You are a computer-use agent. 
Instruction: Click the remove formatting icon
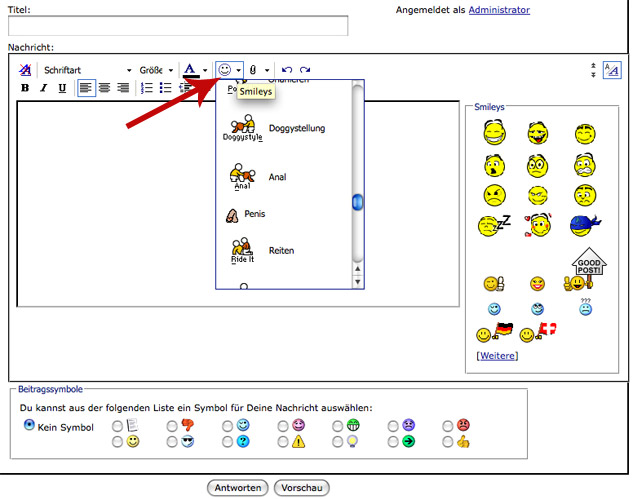[26, 70]
